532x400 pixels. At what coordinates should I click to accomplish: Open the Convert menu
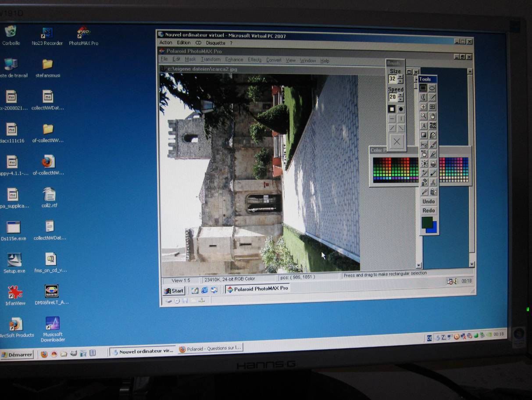coord(274,60)
